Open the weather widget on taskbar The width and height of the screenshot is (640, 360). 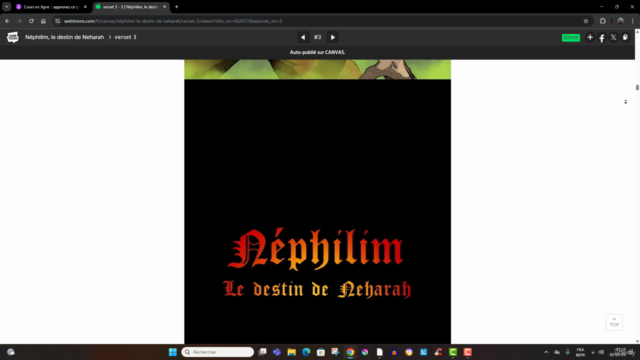[11, 352]
